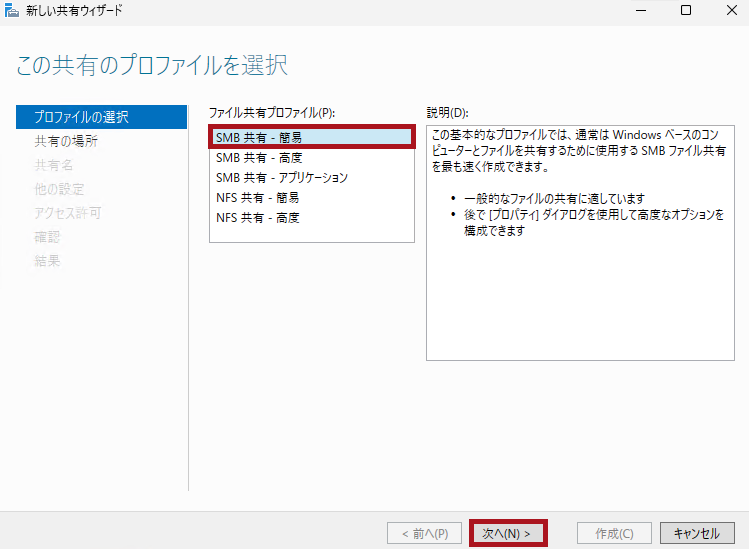Click the 前へ(P) button
The image size is (749, 549).
click(425, 533)
